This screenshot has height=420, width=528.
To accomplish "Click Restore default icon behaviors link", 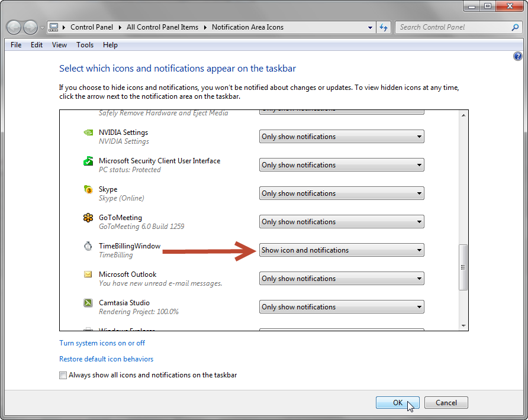I will pyautogui.click(x=106, y=359).
